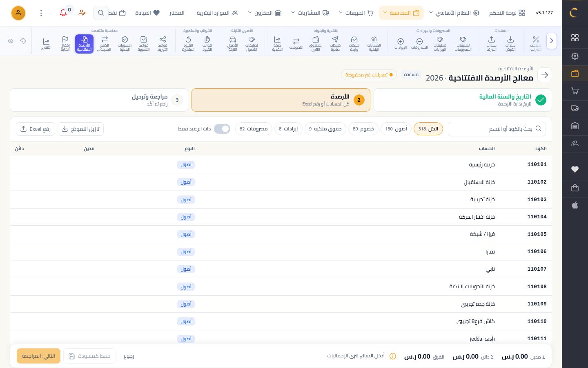This screenshot has width=588, height=368.
Task: Open قواعد التوزيع share icon
Action: coord(163,44)
